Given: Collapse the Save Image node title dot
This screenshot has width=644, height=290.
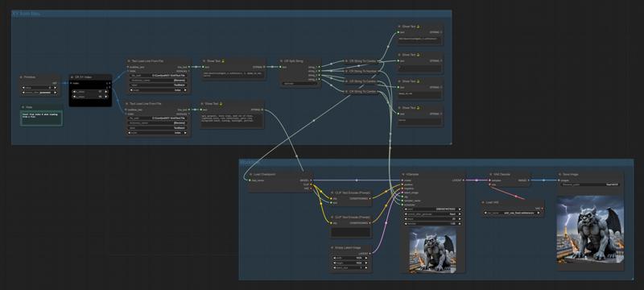Looking at the screenshot, I should pyautogui.click(x=559, y=174).
